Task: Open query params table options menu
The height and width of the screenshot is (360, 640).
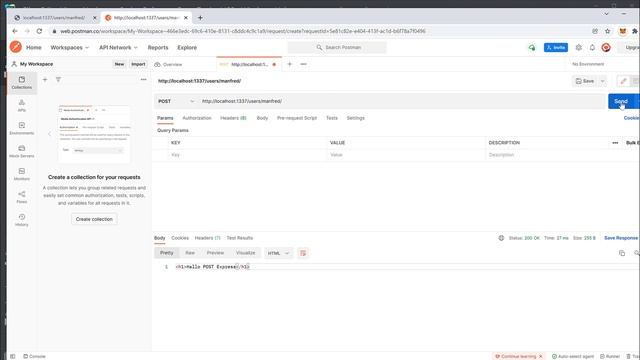Action: click(x=615, y=143)
